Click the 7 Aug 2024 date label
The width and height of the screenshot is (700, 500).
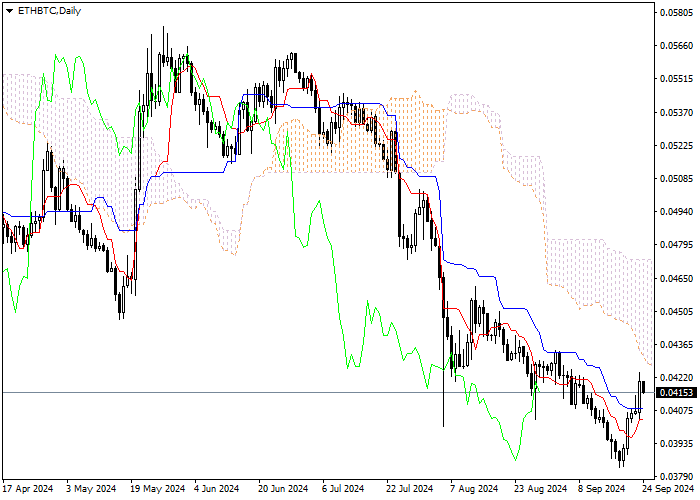(474, 489)
